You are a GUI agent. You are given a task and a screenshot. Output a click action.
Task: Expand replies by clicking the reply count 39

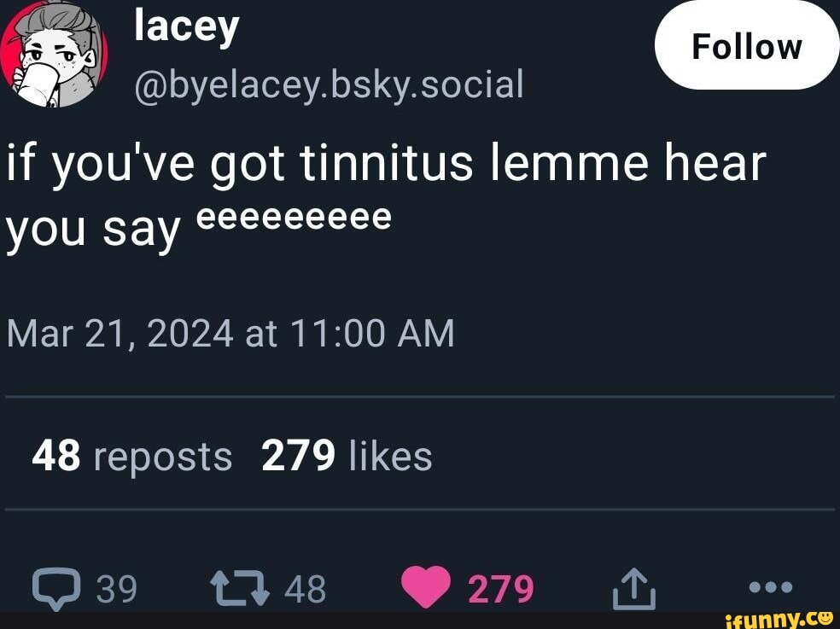pyautogui.click(x=115, y=586)
